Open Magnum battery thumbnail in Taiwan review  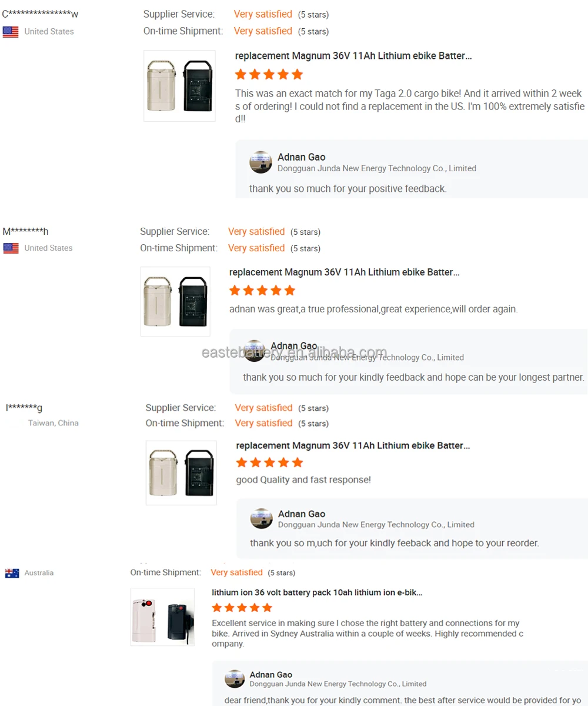pos(181,473)
